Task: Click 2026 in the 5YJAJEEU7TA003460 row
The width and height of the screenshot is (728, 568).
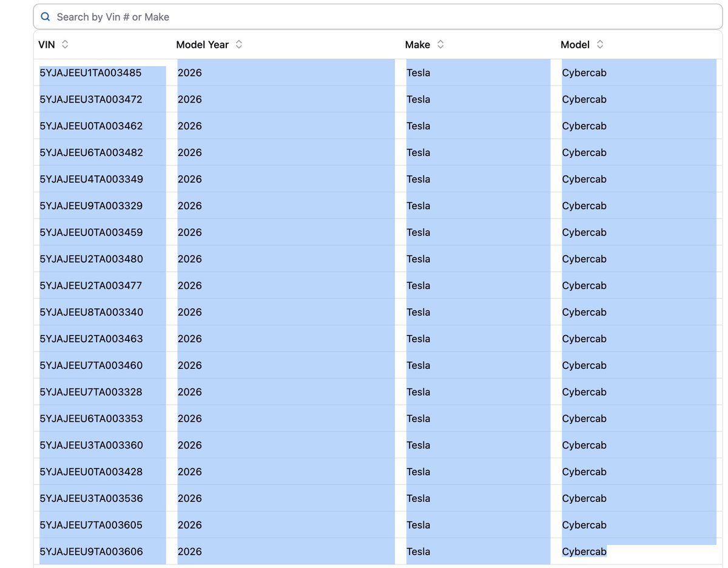Action: pos(190,366)
